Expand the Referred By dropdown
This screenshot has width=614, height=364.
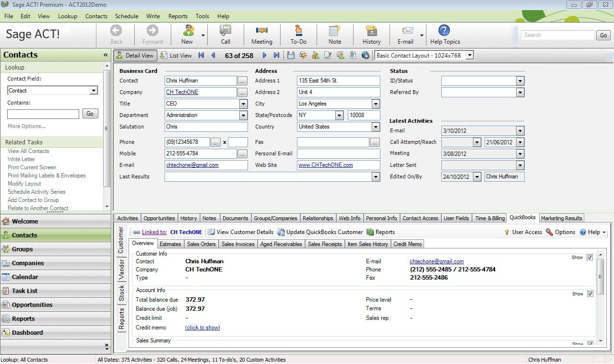(x=520, y=92)
